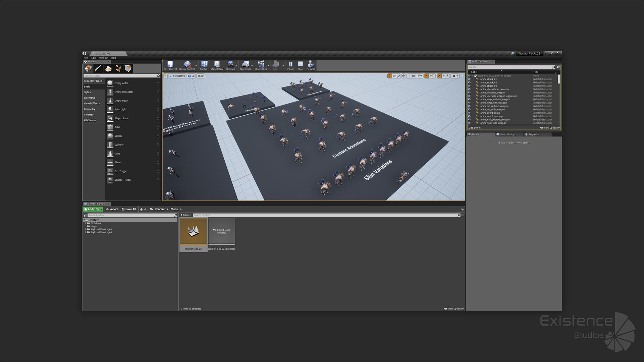Pause the play-in-editor session

click(290, 64)
